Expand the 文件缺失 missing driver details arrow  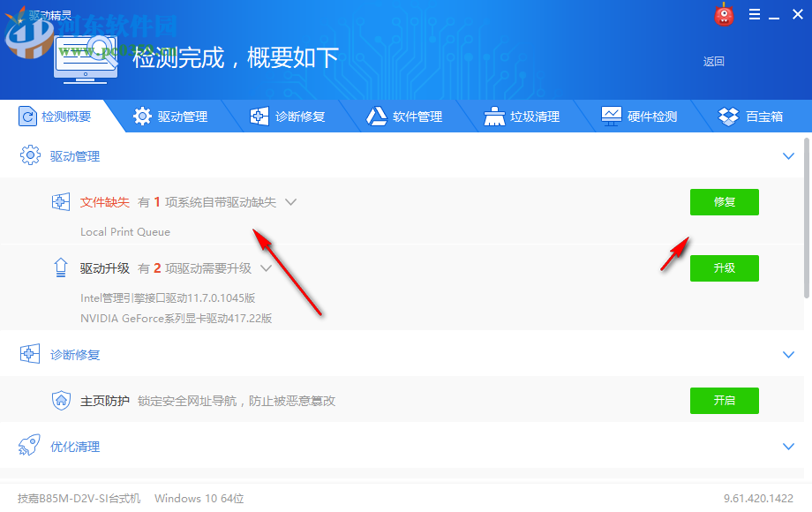click(290, 201)
